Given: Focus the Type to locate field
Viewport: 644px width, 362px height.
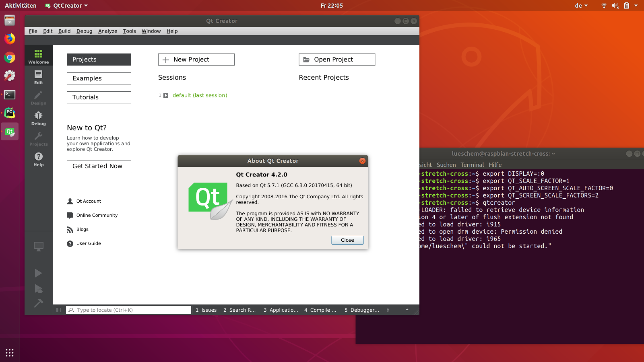Looking at the screenshot, I should click(128, 310).
